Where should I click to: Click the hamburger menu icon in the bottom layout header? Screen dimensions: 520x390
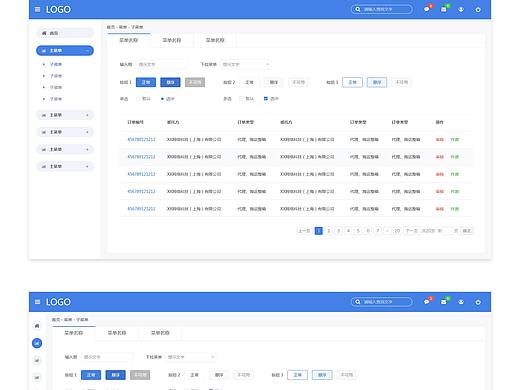(37, 302)
